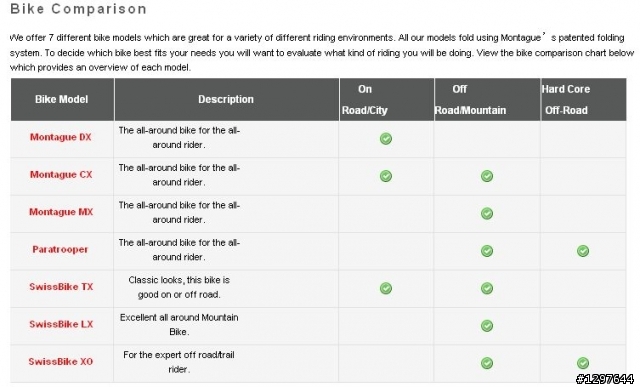Click Montague CX Off Road/Mountain checkmark icon
This screenshot has width=640, height=387.
(487, 176)
